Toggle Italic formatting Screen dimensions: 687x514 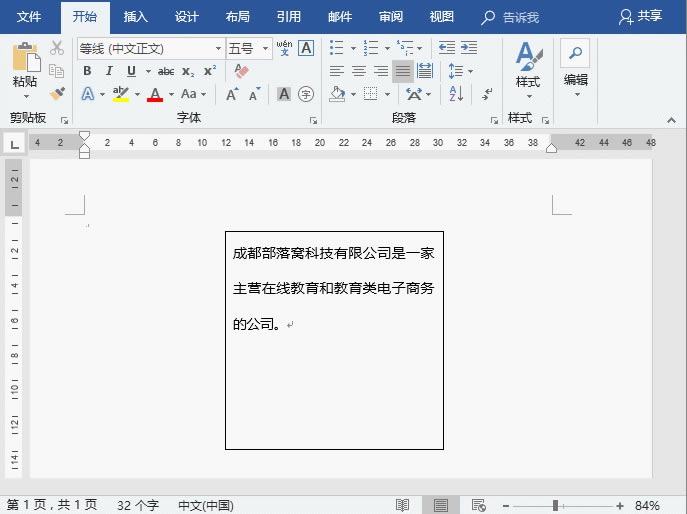pos(109,71)
